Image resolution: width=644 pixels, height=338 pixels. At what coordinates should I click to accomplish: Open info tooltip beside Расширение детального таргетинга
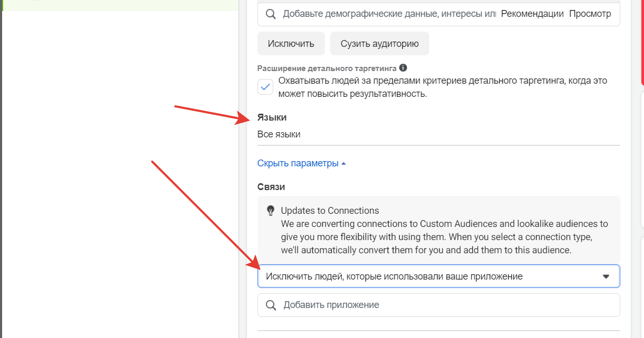(403, 68)
